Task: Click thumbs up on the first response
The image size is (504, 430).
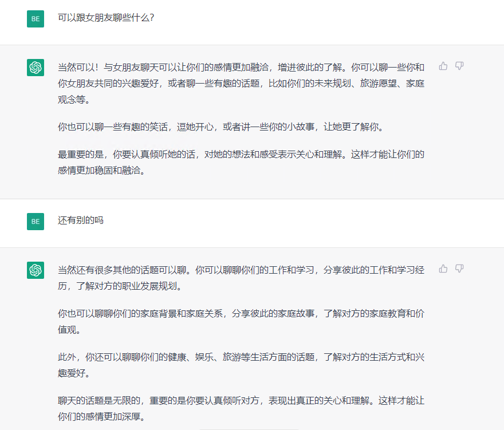Action: [x=443, y=66]
